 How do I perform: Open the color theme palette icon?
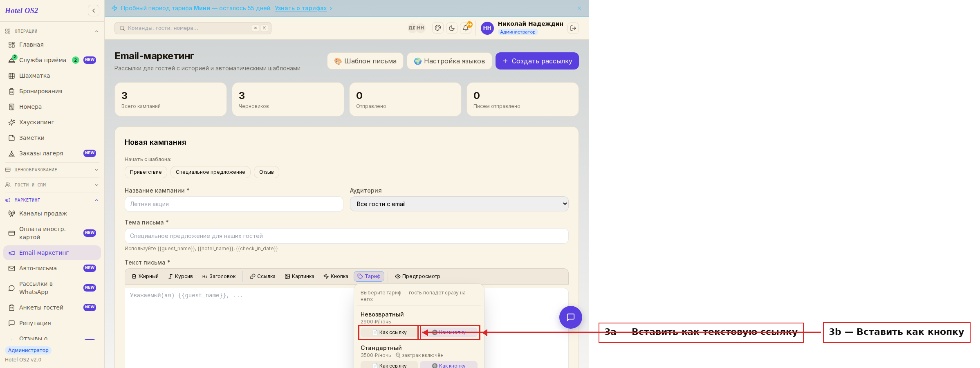(x=438, y=28)
